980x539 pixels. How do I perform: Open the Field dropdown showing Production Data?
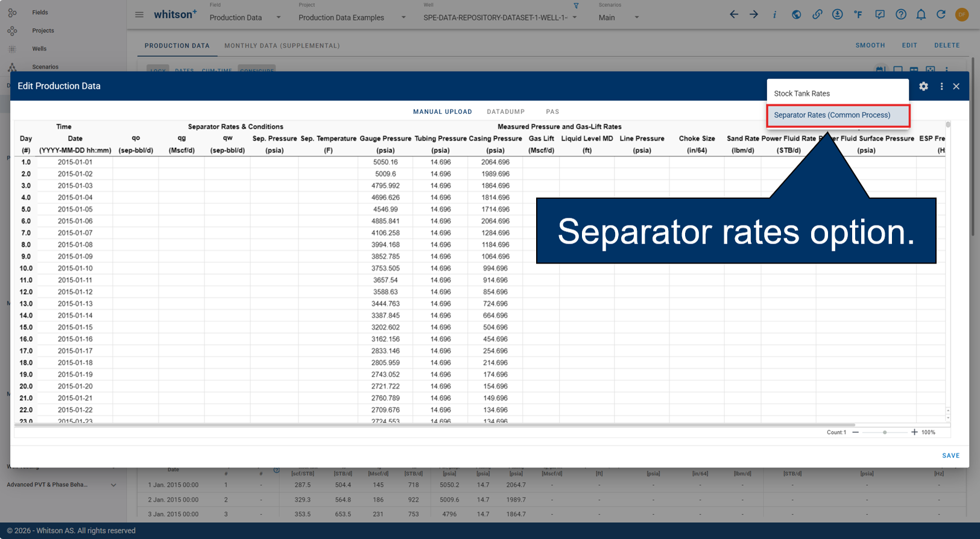(x=245, y=17)
